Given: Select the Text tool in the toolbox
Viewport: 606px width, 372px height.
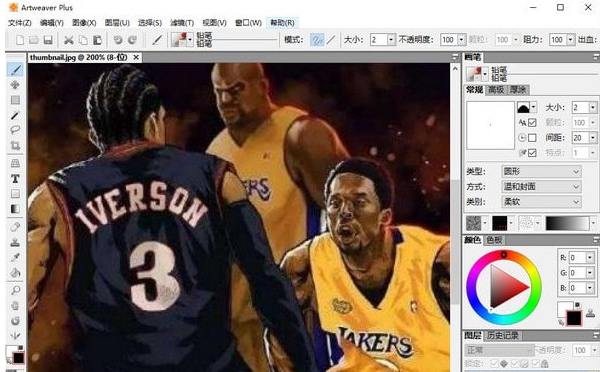Looking at the screenshot, I should 15,179.
